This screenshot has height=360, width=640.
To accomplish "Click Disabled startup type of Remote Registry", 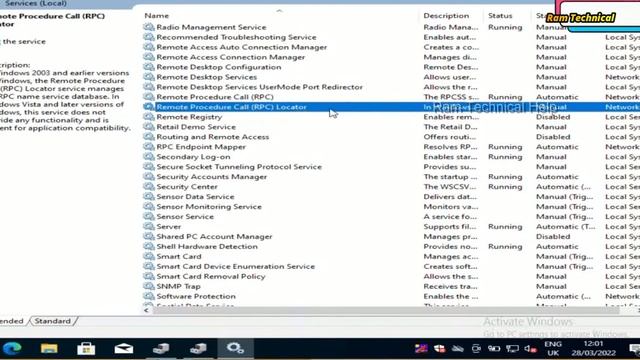I will pos(553,117).
